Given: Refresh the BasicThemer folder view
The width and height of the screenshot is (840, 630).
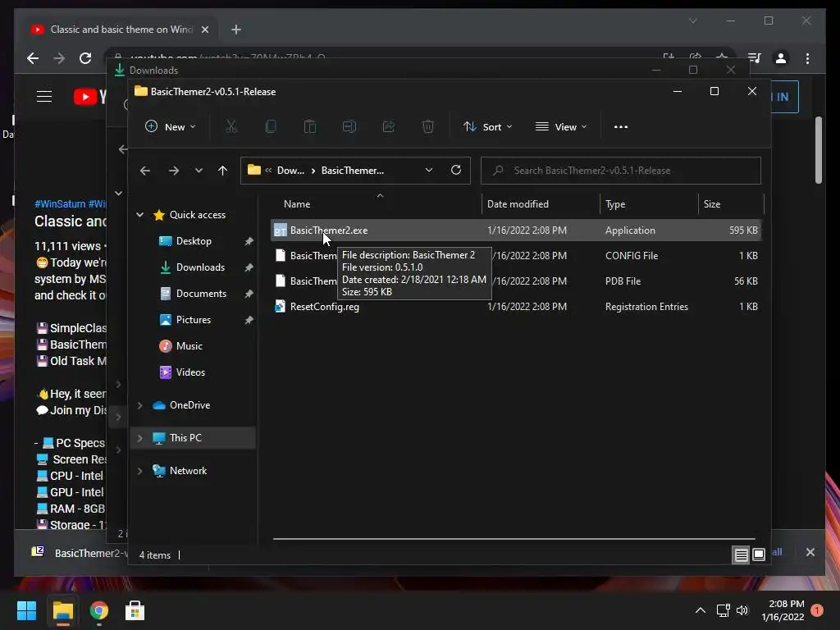Looking at the screenshot, I should pyautogui.click(x=456, y=171).
